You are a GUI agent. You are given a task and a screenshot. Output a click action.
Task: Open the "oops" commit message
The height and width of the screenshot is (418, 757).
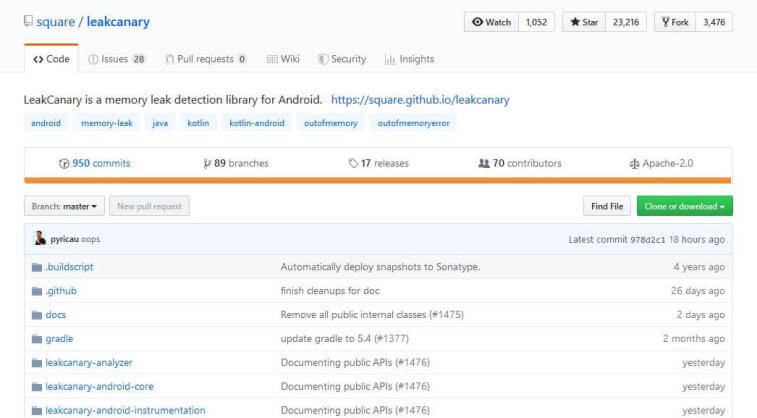tap(90, 239)
